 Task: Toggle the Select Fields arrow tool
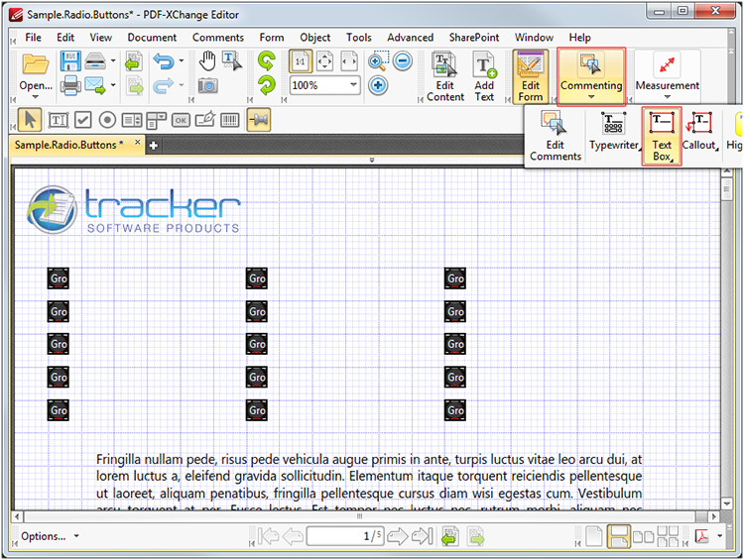(x=30, y=120)
